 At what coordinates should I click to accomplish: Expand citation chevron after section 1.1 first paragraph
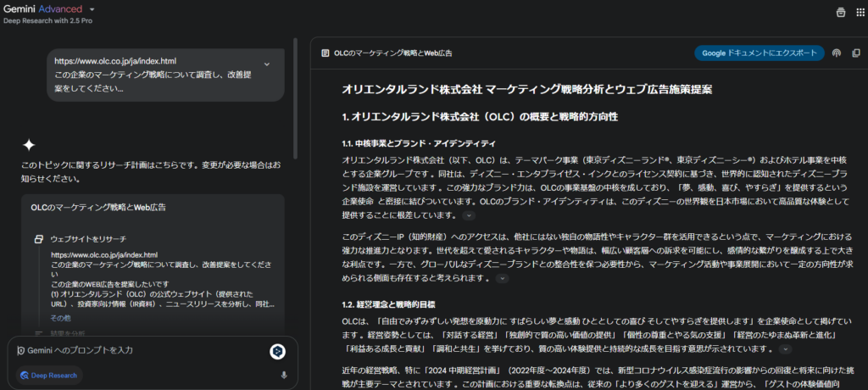470,216
